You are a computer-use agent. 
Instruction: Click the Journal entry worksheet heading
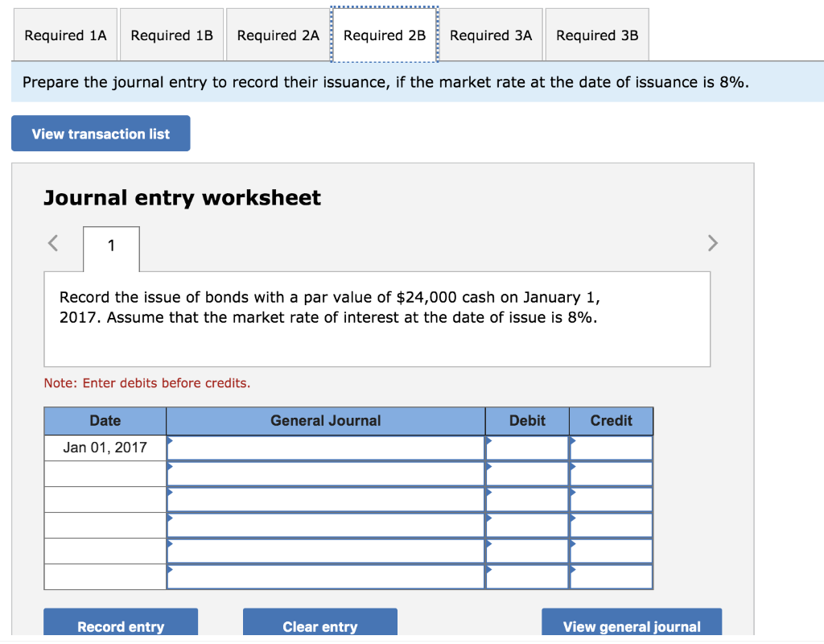click(x=182, y=198)
